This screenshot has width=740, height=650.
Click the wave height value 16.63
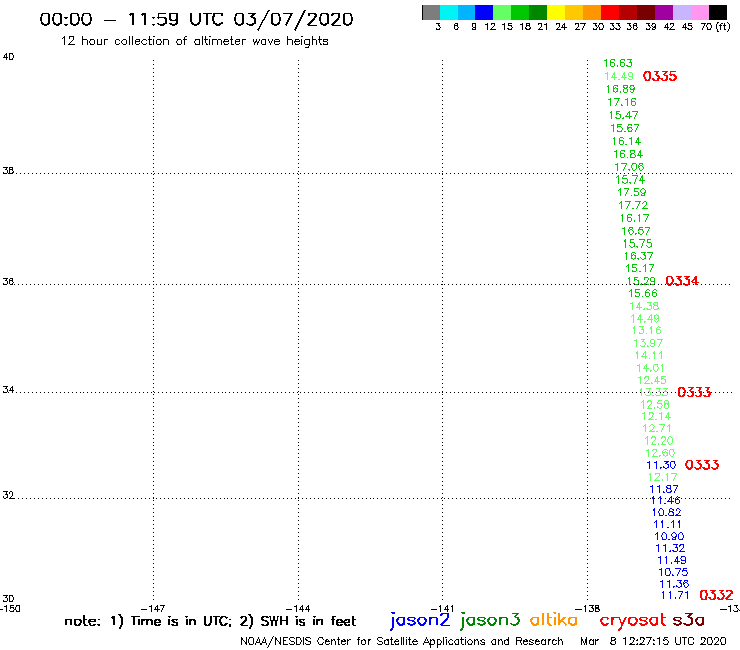pyautogui.click(x=618, y=63)
